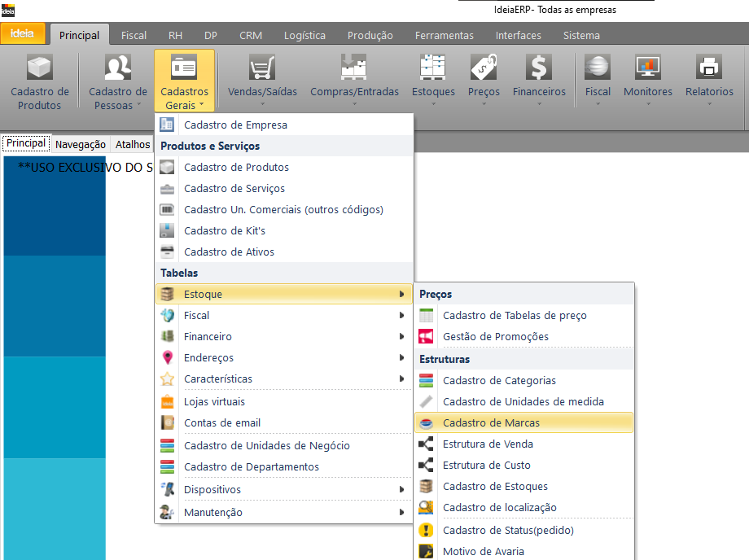
Task: Open the Preços price tag icon
Action: point(484,67)
